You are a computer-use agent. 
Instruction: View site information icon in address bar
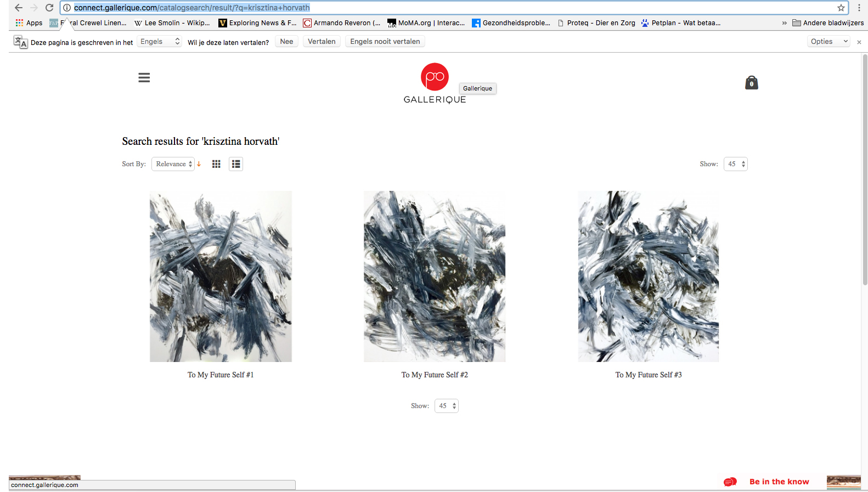click(67, 8)
